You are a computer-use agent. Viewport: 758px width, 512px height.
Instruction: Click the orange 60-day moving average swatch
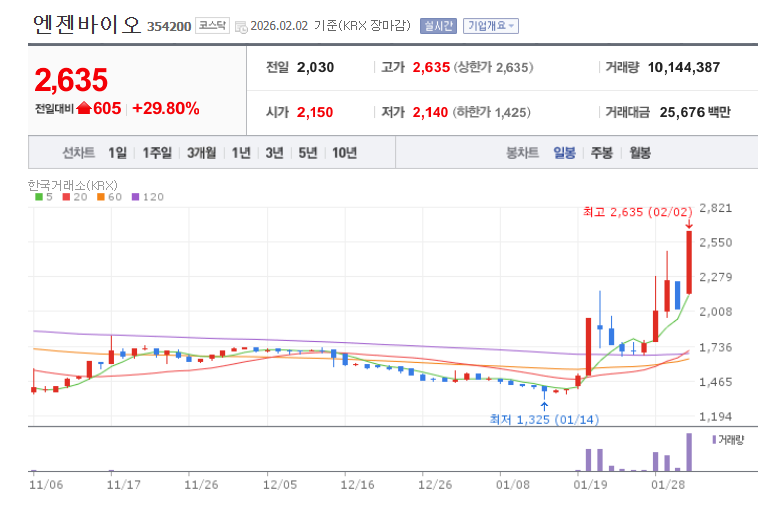pyautogui.click(x=101, y=197)
